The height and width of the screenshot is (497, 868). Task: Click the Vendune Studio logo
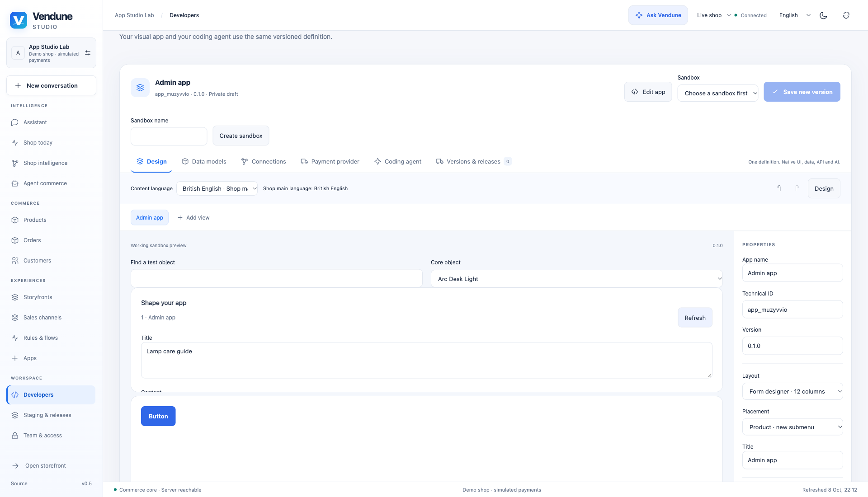pyautogui.click(x=41, y=20)
